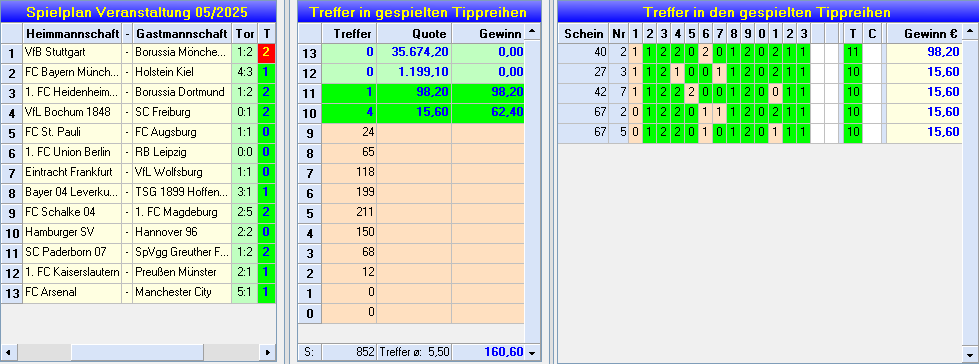Click the Heimmannschaft column header
Viewport: 979px width, 364px height.
point(72,33)
